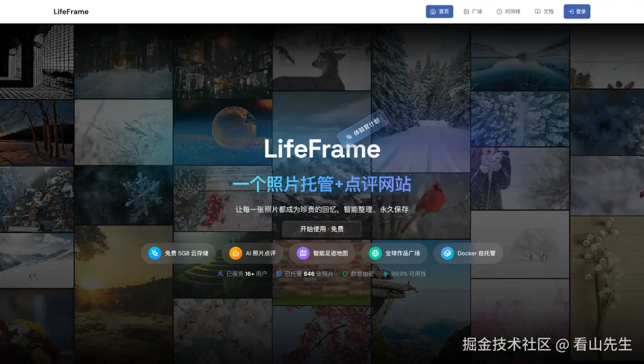Click the orange AI 照片点评 icon
The height and width of the screenshot is (364, 644).
click(x=236, y=253)
